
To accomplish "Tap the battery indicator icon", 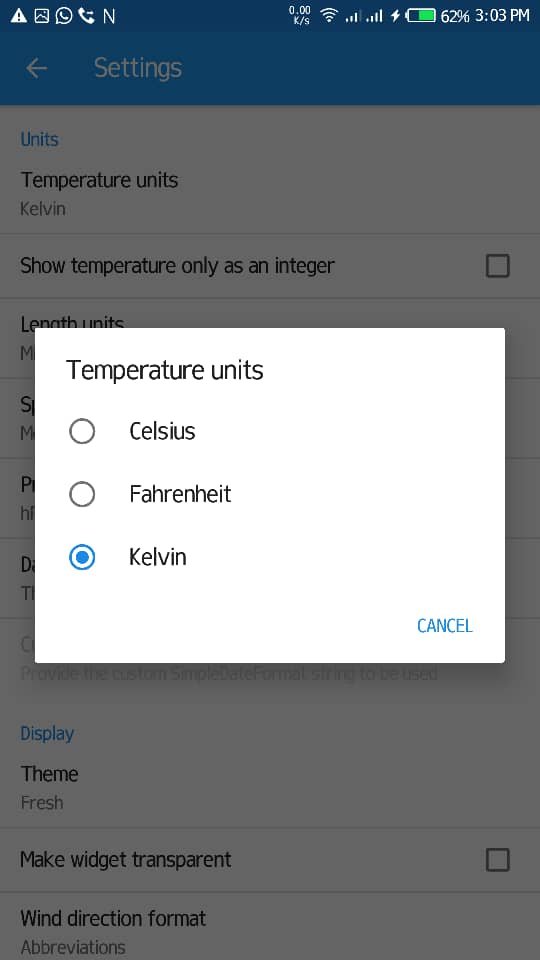I will tap(421, 16).
